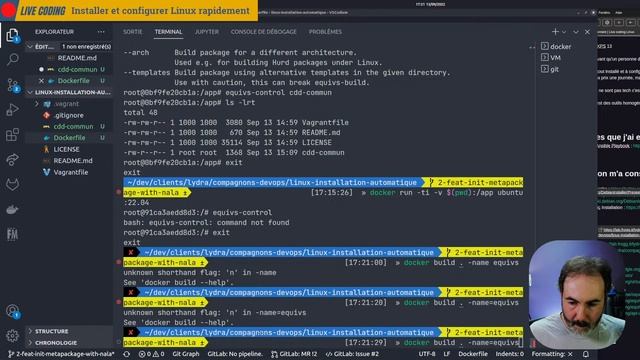The image size is (640, 360).
Task: Click terminal command docker build . -name equivs
Action: (x=461, y=262)
